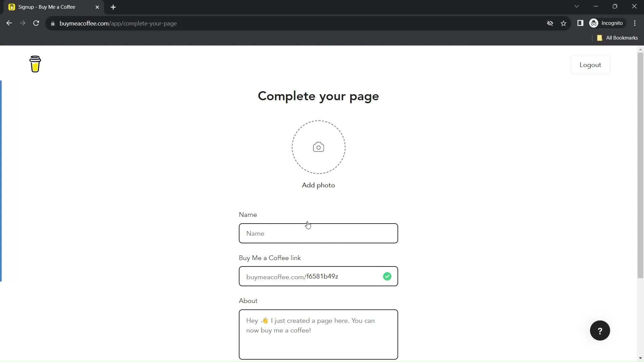Click the Buy Me a Coffee cup logo
This screenshot has height=362, width=644.
tap(35, 64)
